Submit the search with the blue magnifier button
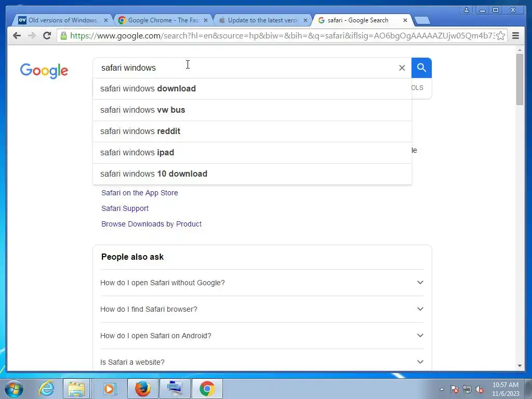This screenshot has width=532, height=399. (421, 68)
